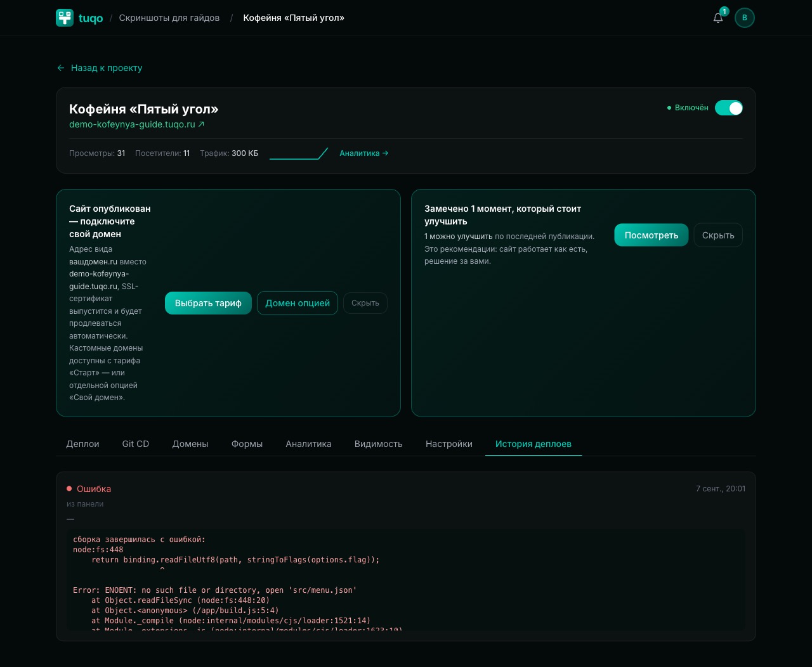
Task: Switch to the Git CD tab
Action: point(136,444)
